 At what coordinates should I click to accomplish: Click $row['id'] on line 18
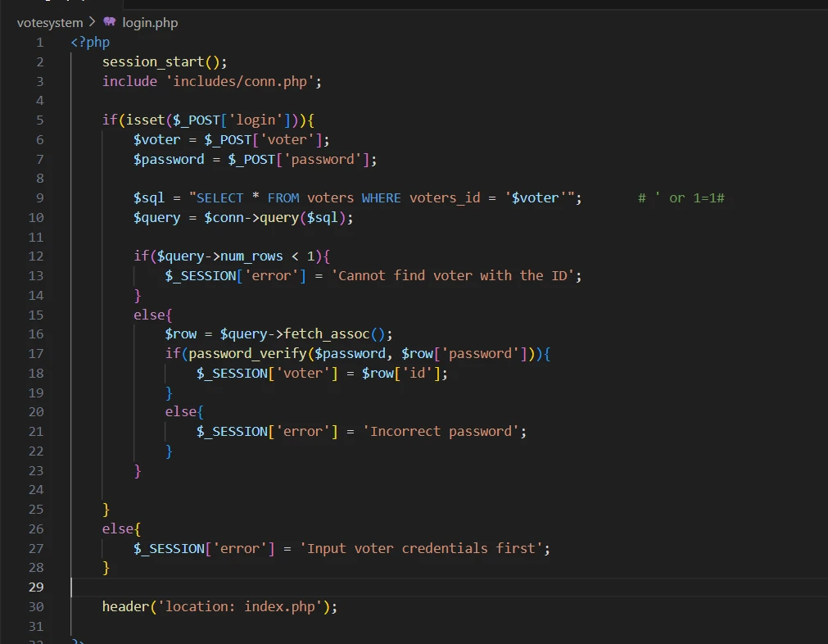400,374
